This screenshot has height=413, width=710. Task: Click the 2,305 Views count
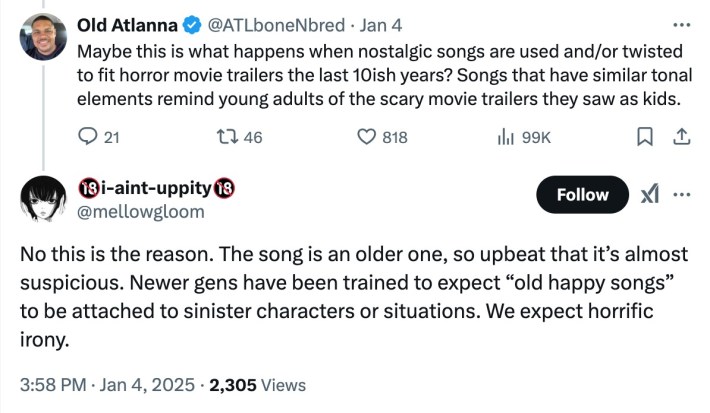point(256,383)
